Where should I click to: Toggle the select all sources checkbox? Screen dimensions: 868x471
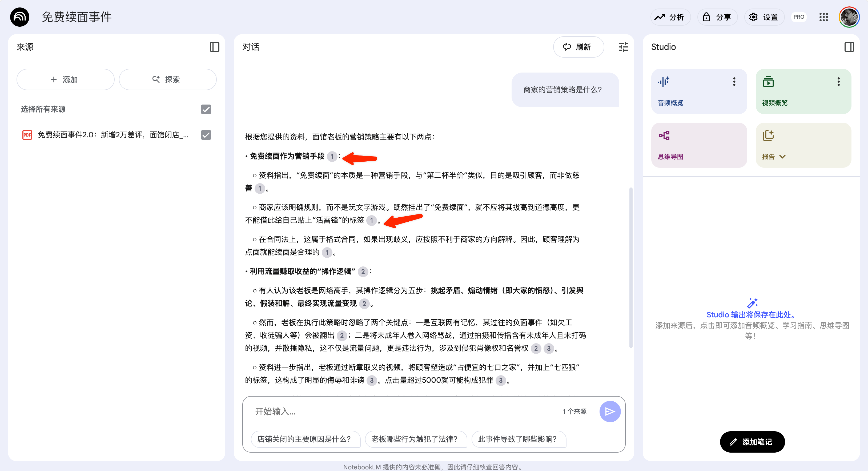[206, 109]
